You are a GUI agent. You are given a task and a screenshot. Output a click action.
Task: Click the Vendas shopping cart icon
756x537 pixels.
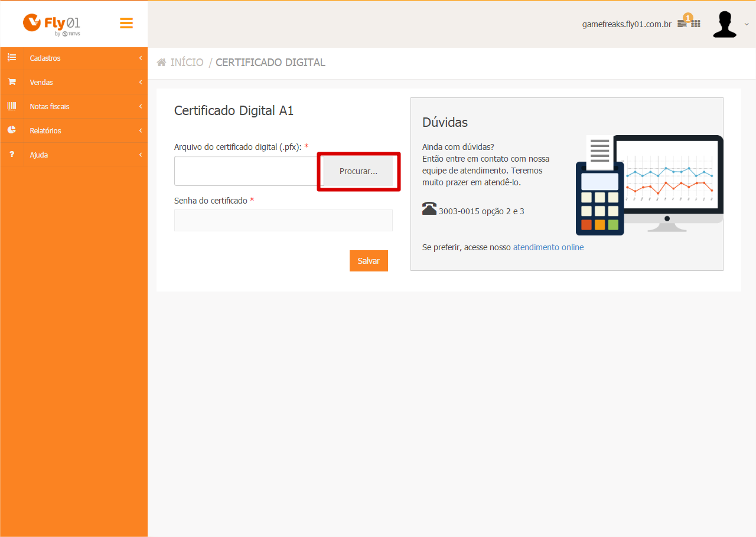click(x=12, y=82)
